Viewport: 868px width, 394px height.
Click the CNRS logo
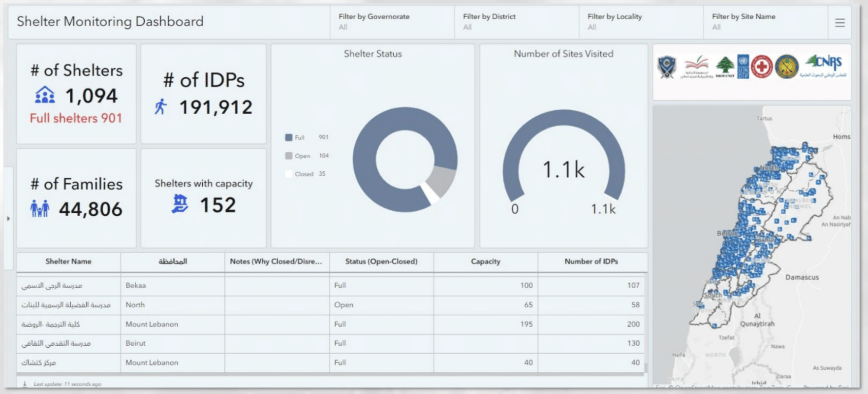tap(824, 66)
